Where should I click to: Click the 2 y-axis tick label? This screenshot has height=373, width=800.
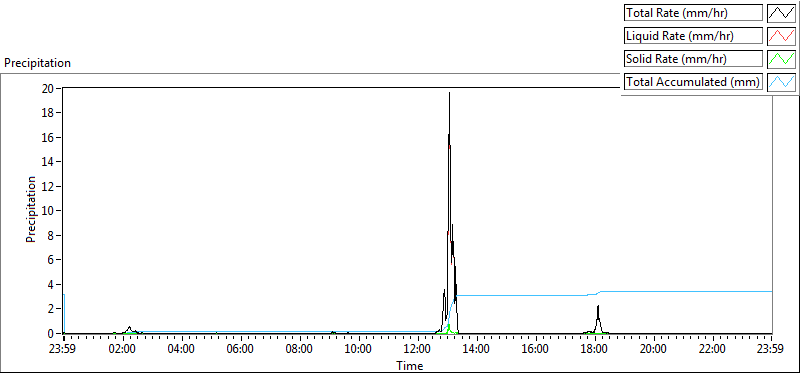click(51, 309)
